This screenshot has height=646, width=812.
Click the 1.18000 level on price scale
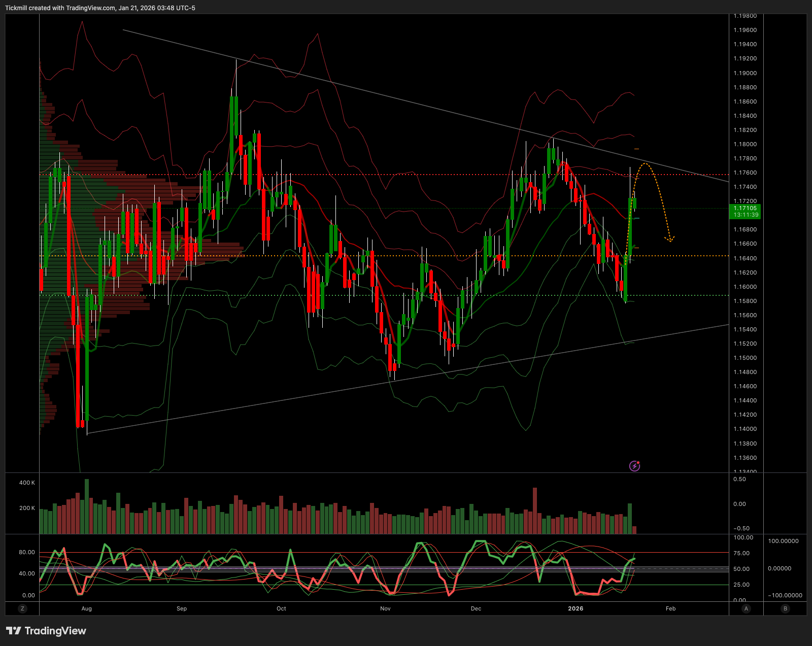(x=745, y=144)
